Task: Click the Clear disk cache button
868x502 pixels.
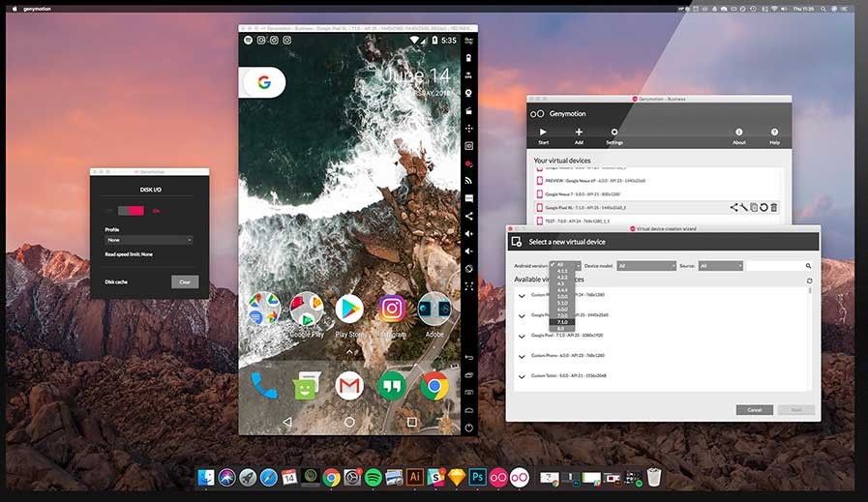Action: [185, 282]
